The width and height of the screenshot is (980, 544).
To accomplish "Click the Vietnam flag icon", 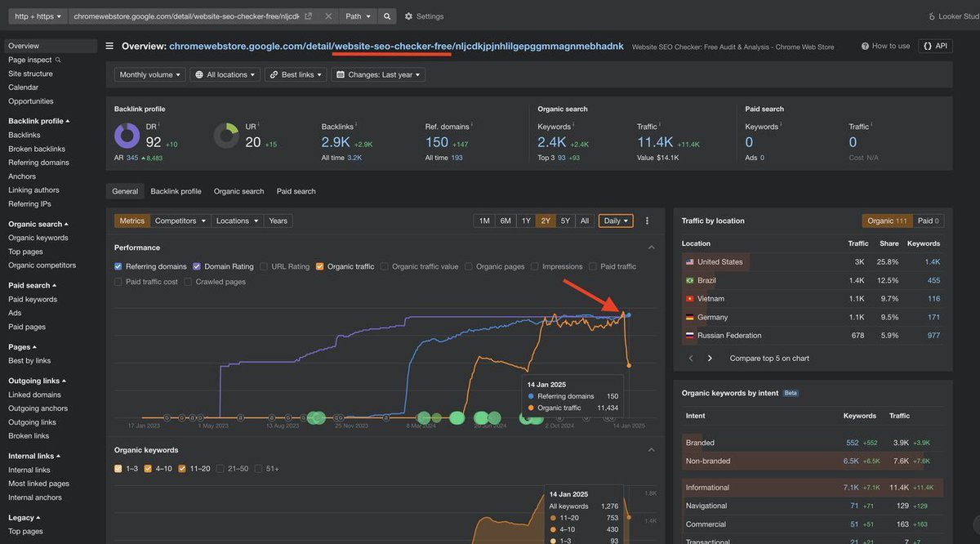I will [690, 299].
